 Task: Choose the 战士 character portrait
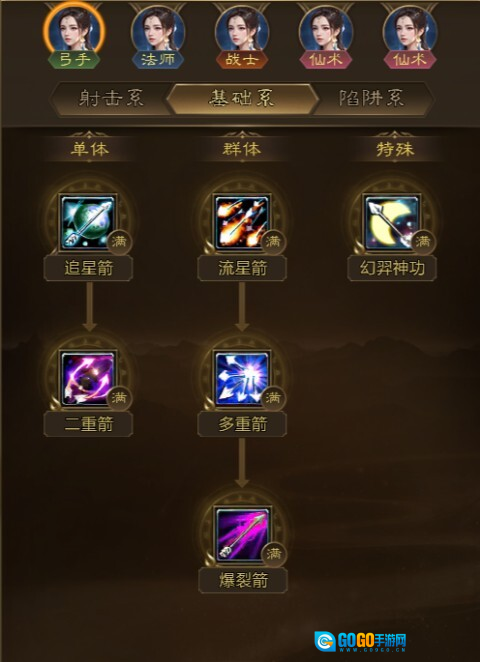[x=242, y=31]
